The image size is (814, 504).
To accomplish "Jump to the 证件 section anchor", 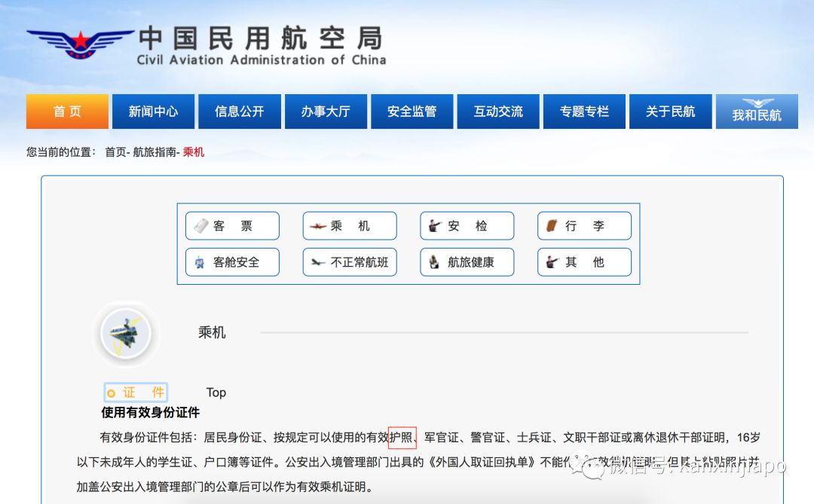I will coord(136,393).
